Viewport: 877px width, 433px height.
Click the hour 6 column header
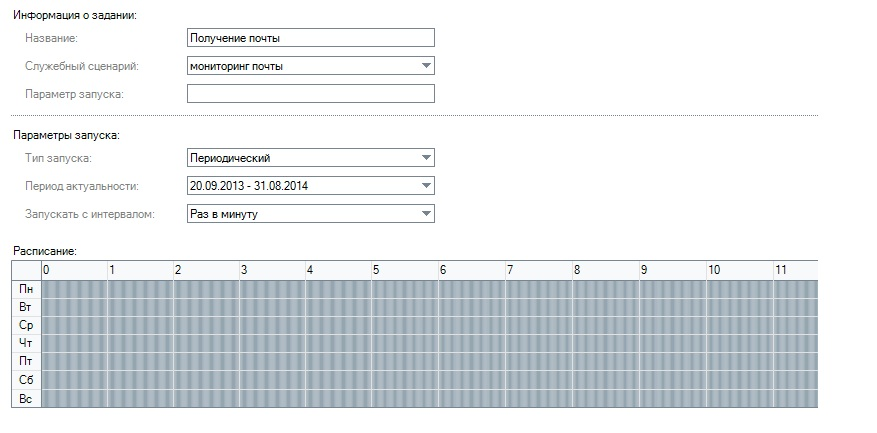pyautogui.click(x=473, y=270)
